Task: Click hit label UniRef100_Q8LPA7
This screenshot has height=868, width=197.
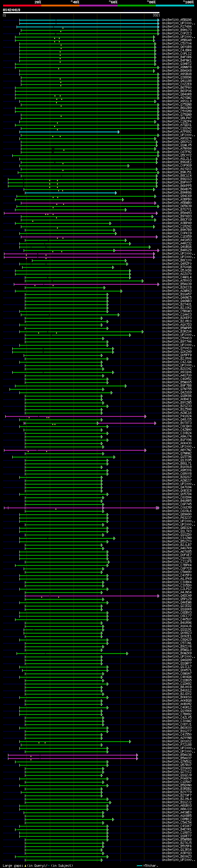Action: [x=177, y=118]
